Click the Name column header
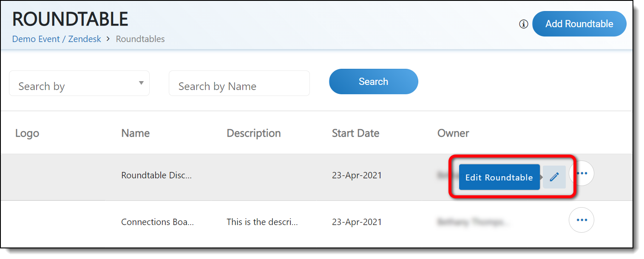Viewport: 644px width, 259px height. (x=135, y=133)
